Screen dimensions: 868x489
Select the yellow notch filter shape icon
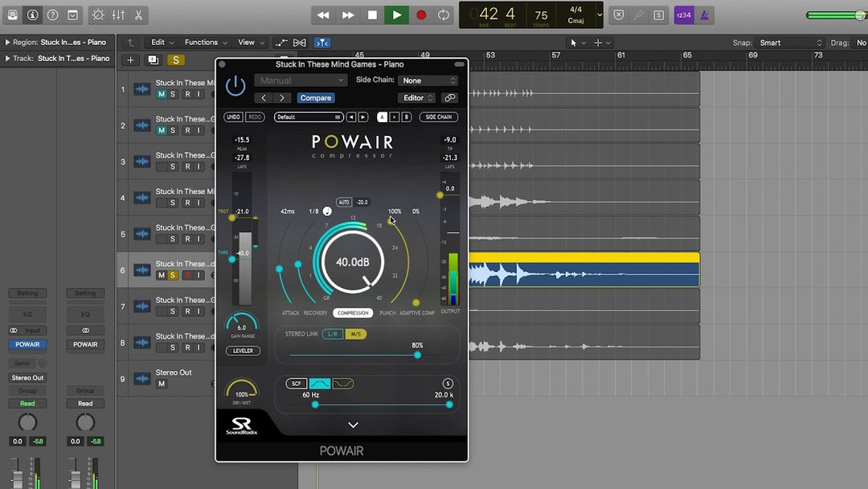(342, 383)
